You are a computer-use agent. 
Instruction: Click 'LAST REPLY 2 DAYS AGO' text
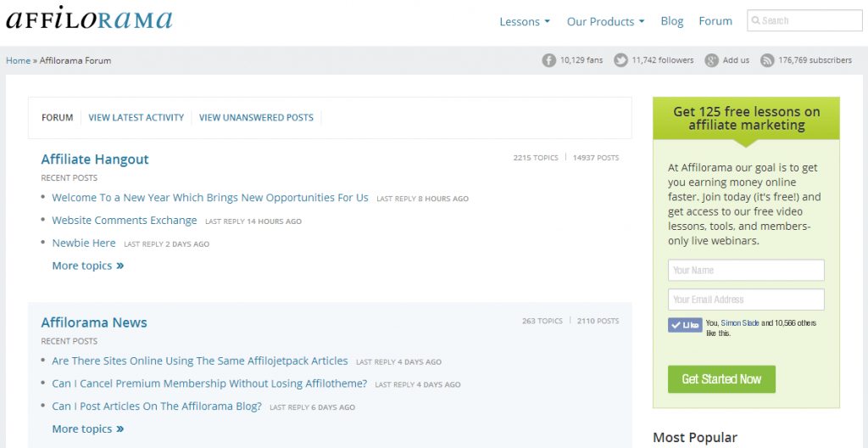pyautogui.click(x=167, y=244)
